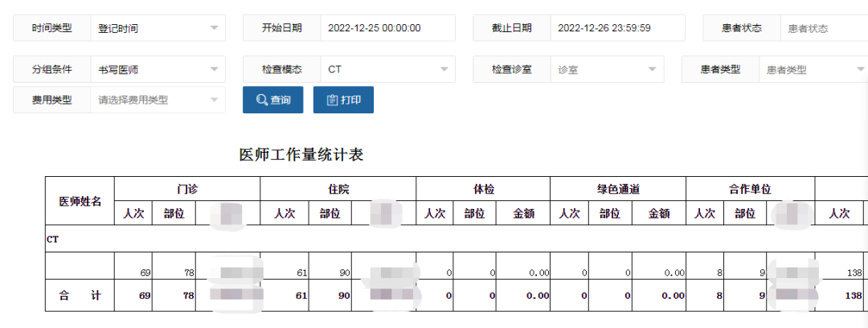Click the 门诊 column group header
The width and height of the screenshot is (868, 328).
pyautogui.click(x=187, y=189)
